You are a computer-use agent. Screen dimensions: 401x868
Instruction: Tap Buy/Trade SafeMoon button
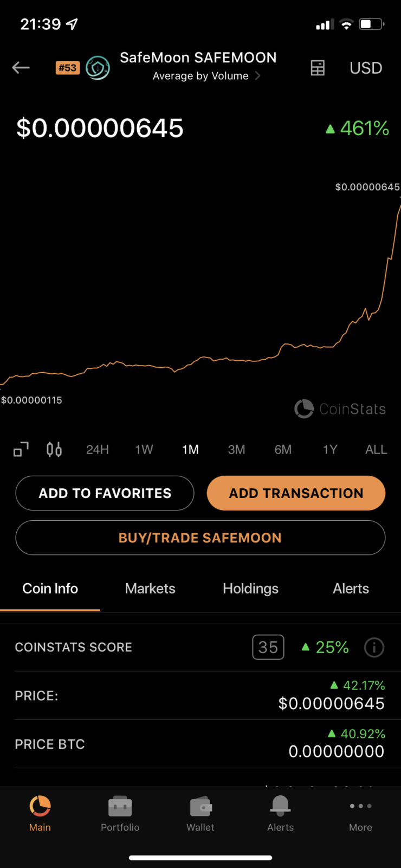(x=200, y=538)
